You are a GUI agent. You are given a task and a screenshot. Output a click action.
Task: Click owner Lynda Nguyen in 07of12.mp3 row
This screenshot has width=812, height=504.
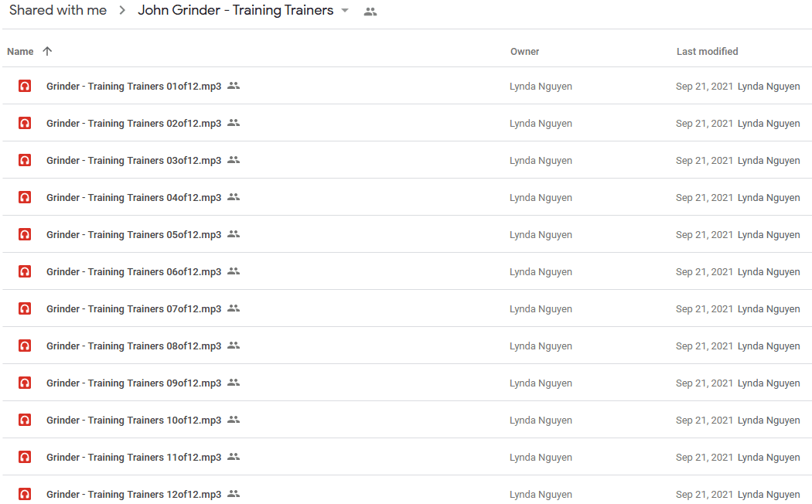tap(541, 309)
